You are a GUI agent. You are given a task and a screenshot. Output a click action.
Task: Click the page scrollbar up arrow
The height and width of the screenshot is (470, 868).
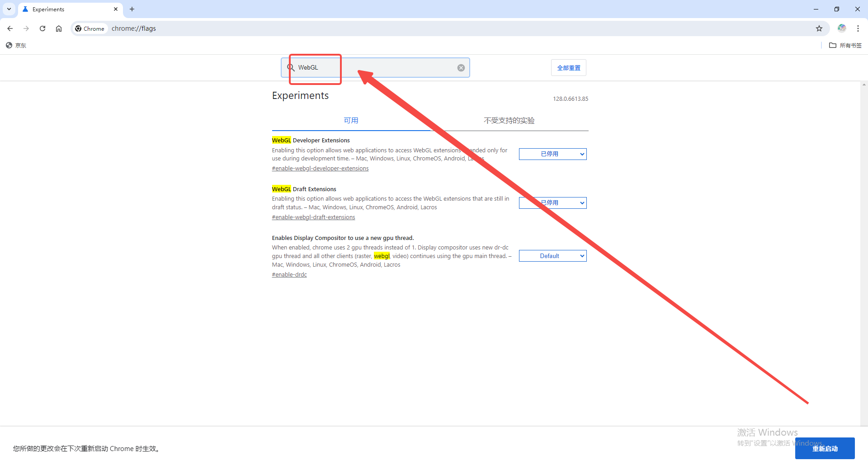click(x=864, y=85)
